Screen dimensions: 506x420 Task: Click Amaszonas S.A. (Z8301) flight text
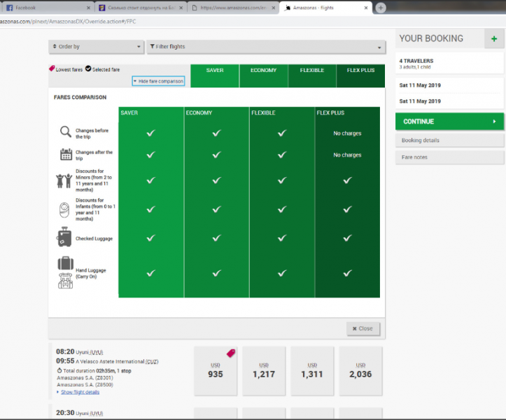click(85, 378)
